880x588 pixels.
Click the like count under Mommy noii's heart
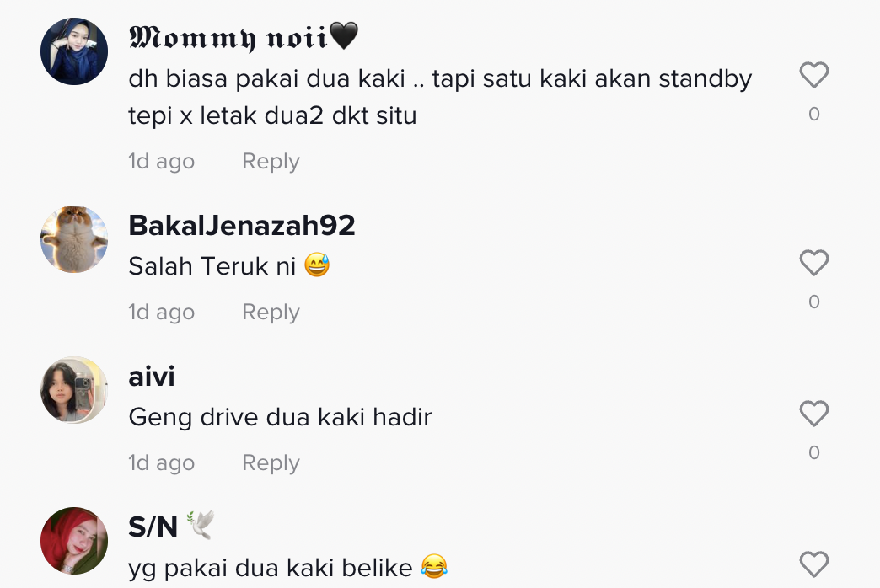[x=813, y=114]
